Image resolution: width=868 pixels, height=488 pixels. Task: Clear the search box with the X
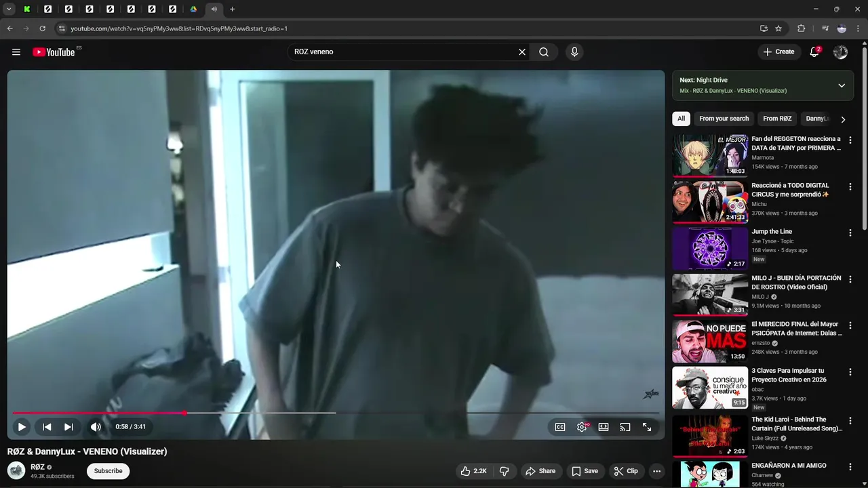pos(522,52)
